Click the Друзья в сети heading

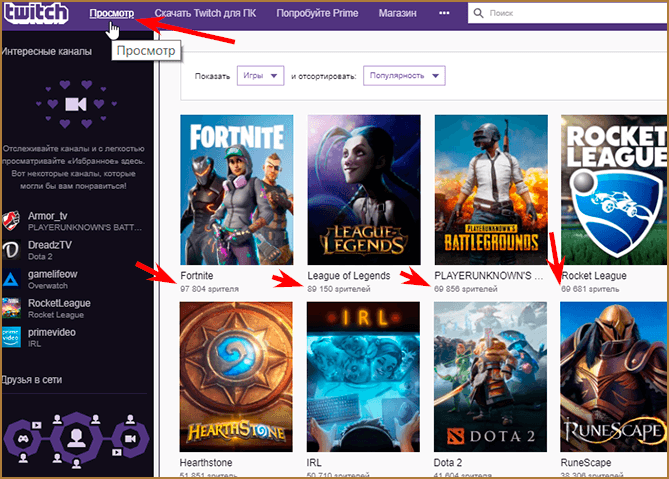32,380
